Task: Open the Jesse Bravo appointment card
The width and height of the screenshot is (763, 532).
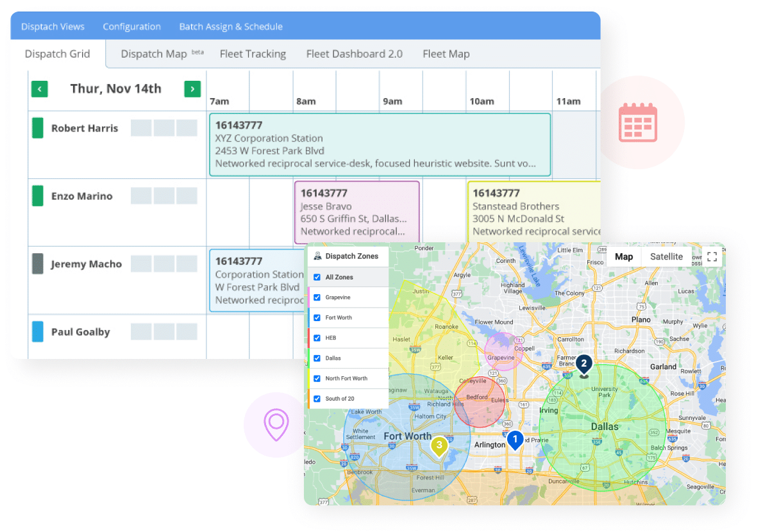Action: 357,212
